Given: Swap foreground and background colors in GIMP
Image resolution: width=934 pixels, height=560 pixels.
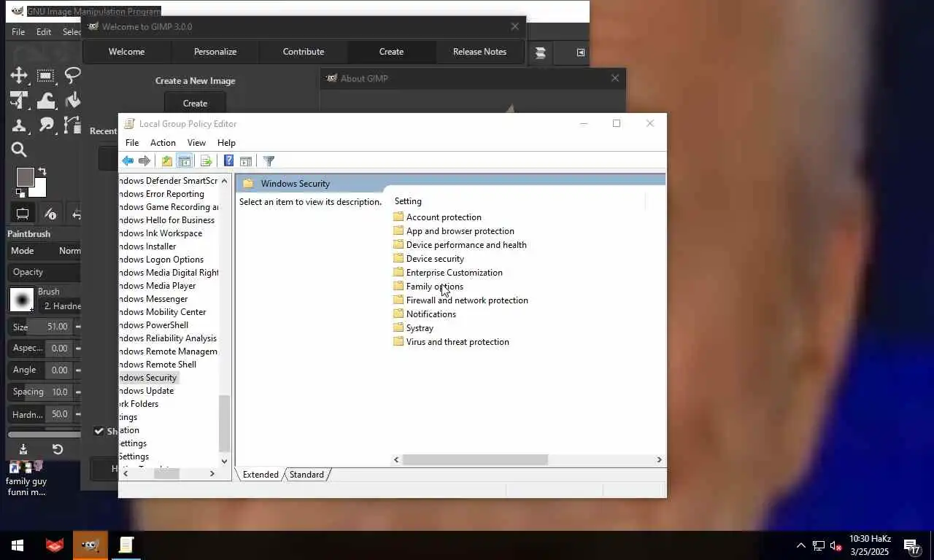Looking at the screenshot, I should [x=42, y=172].
